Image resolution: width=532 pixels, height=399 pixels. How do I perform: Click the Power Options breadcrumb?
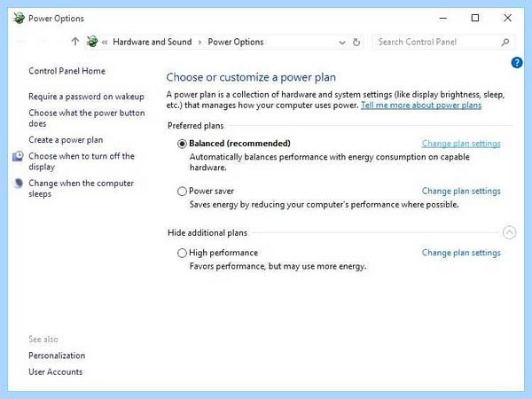coord(236,42)
